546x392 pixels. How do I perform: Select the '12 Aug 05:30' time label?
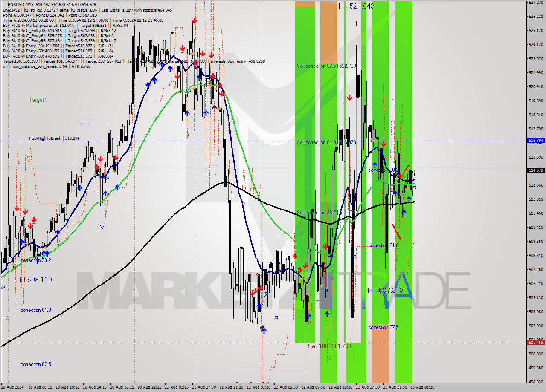coord(286,387)
